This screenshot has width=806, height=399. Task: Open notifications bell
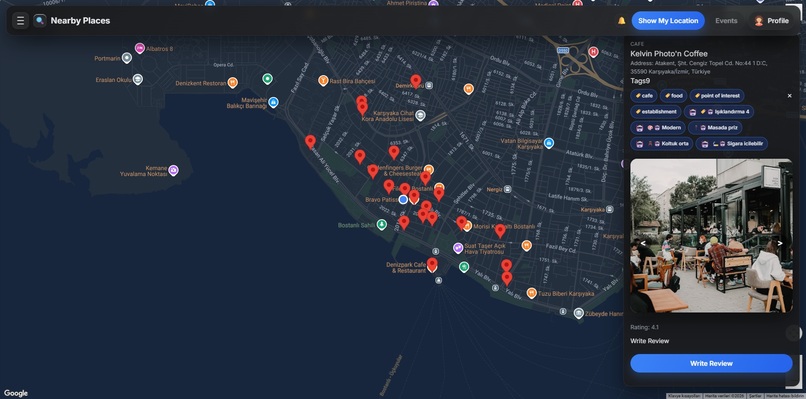[x=621, y=21]
